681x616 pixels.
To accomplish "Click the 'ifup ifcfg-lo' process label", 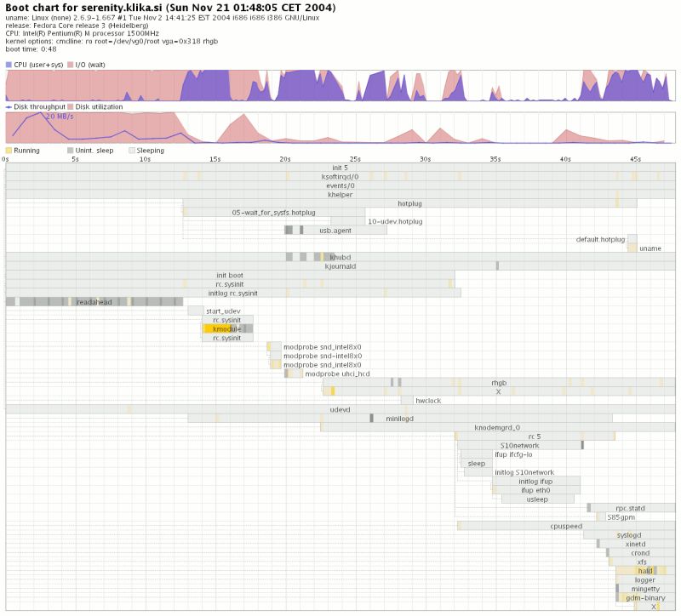I will click(513, 454).
